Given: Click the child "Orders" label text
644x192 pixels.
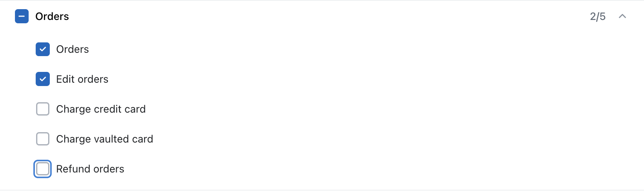Looking at the screenshot, I should [x=73, y=49].
